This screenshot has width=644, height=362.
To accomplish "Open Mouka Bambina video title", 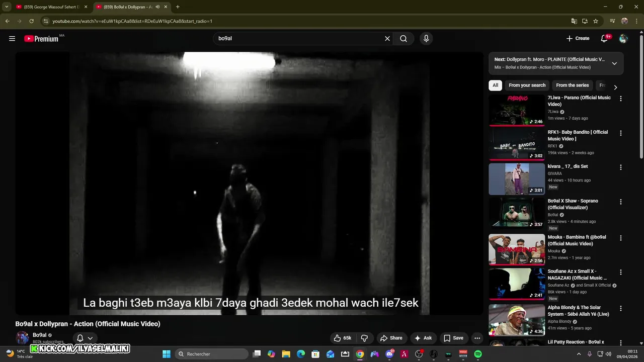I will 577,240.
